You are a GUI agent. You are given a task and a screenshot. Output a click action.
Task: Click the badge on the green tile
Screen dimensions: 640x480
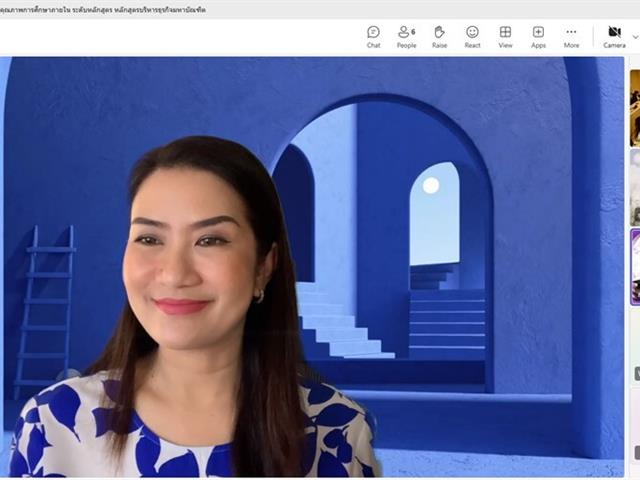pos(637,373)
